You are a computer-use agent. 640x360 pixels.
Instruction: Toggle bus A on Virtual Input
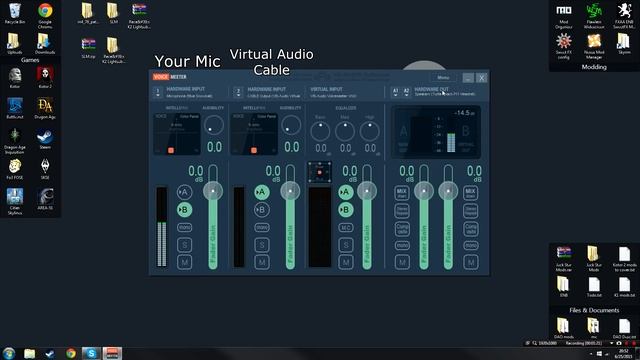coord(346,192)
